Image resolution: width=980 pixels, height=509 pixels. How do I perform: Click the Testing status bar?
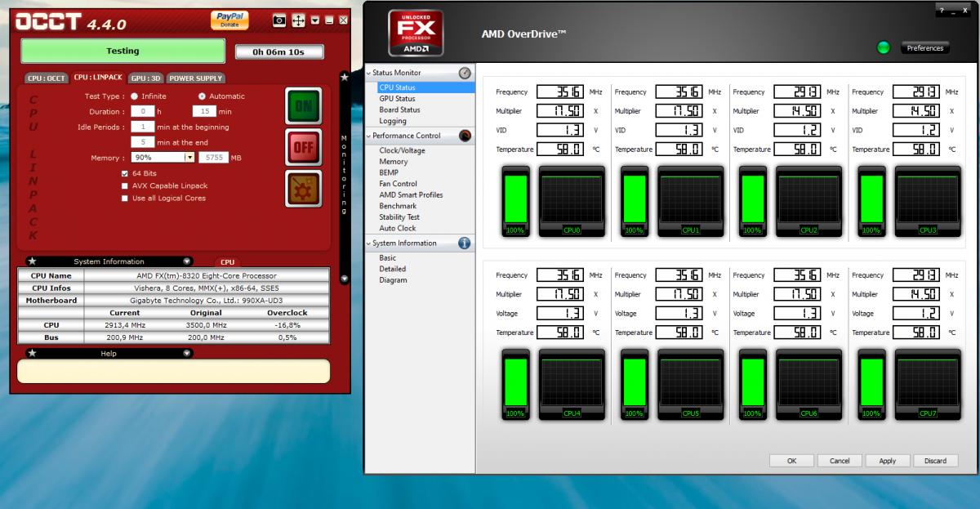coord(122,51)
